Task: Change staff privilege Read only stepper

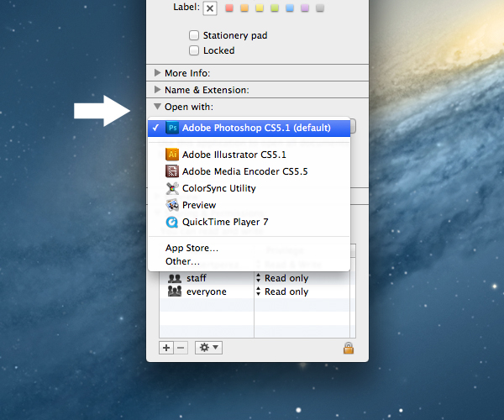Action: (258, 278)
